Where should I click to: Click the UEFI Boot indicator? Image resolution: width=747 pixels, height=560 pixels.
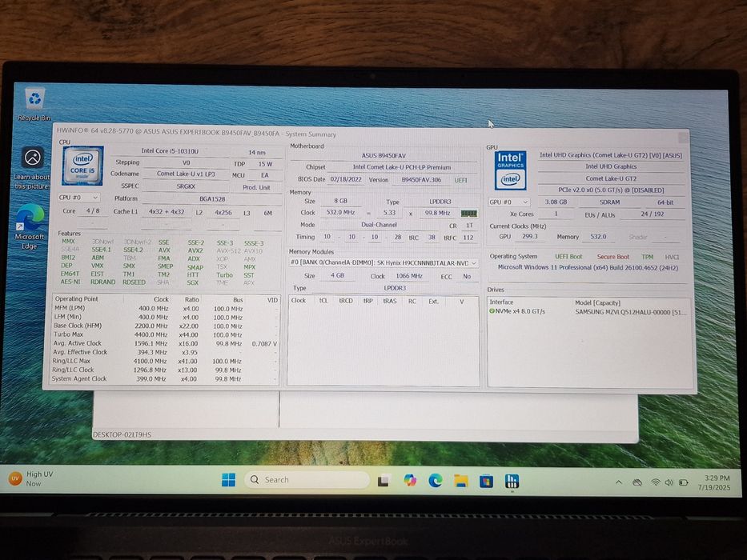point(568,256)
